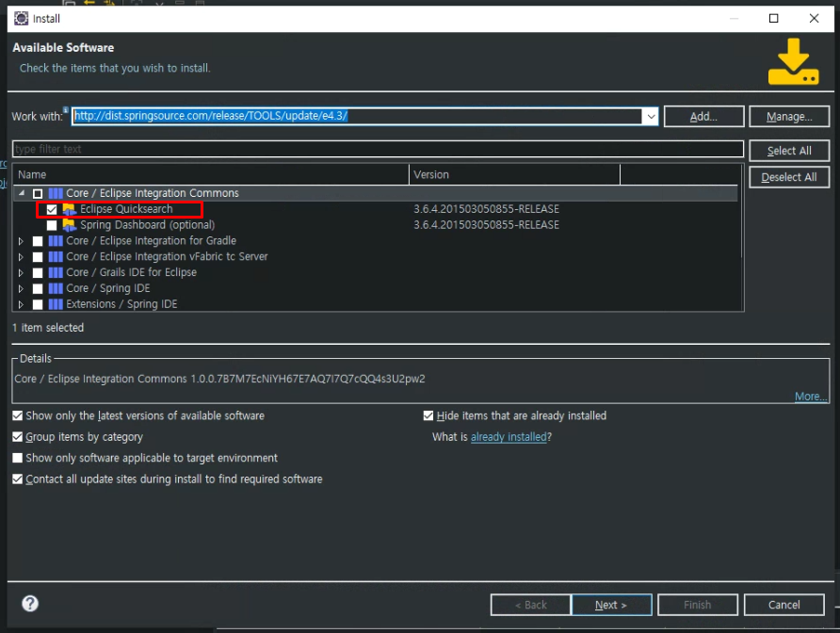Check the Extensions / Spring IDE checkbox
Viewport: 840px width, 633px height.
(38, 304)
